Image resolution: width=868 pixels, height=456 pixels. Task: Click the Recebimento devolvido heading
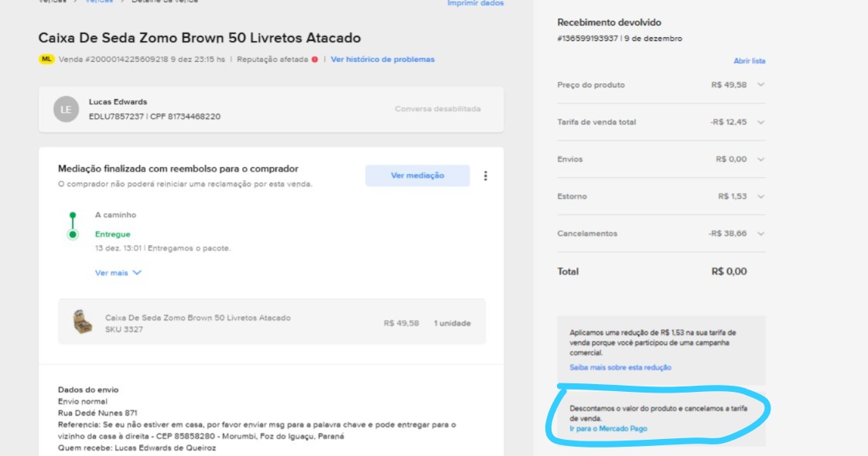tap(609, 22)
